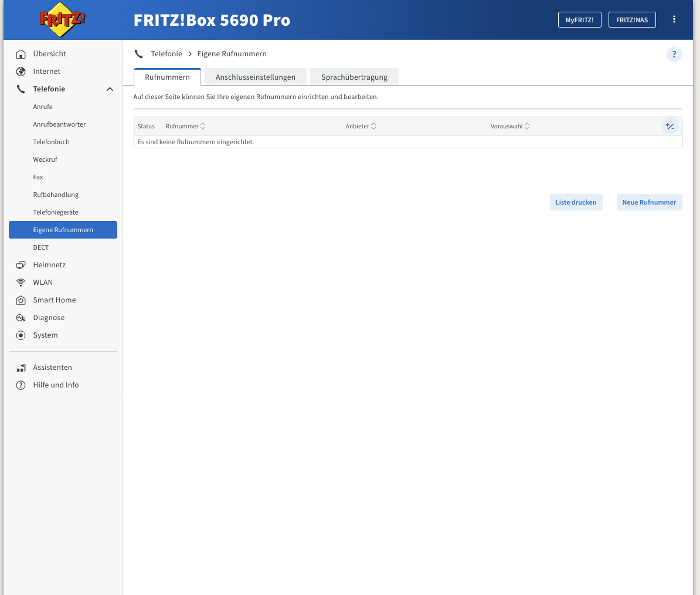Sort by Anbieter column arrows
The height and width of the screenshot is (595, 700).
click(x=373, y=126)
